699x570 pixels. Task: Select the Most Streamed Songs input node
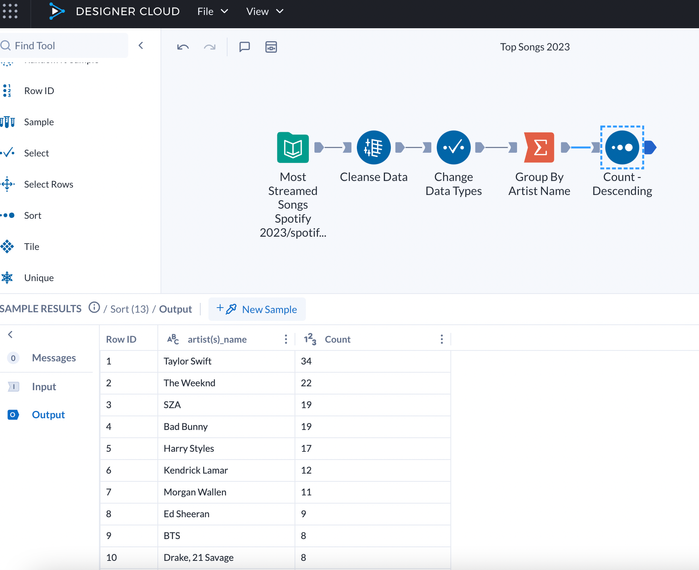(293, 147)
